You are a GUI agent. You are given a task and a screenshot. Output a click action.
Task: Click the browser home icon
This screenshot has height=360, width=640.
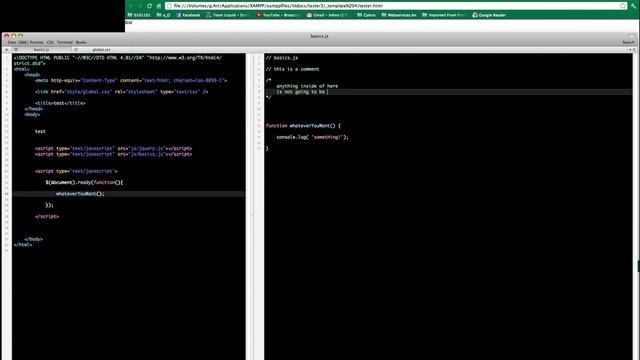point(159,6)
